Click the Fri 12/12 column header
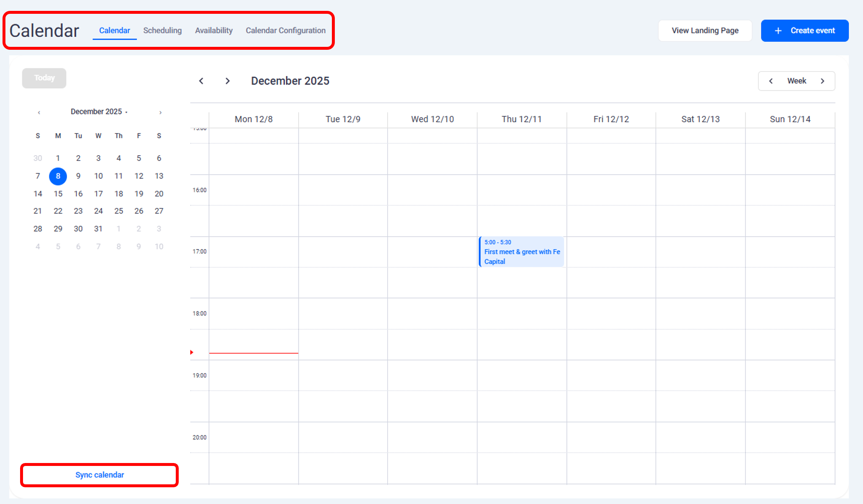Screen dimensions: 863x504 [611, 119]
